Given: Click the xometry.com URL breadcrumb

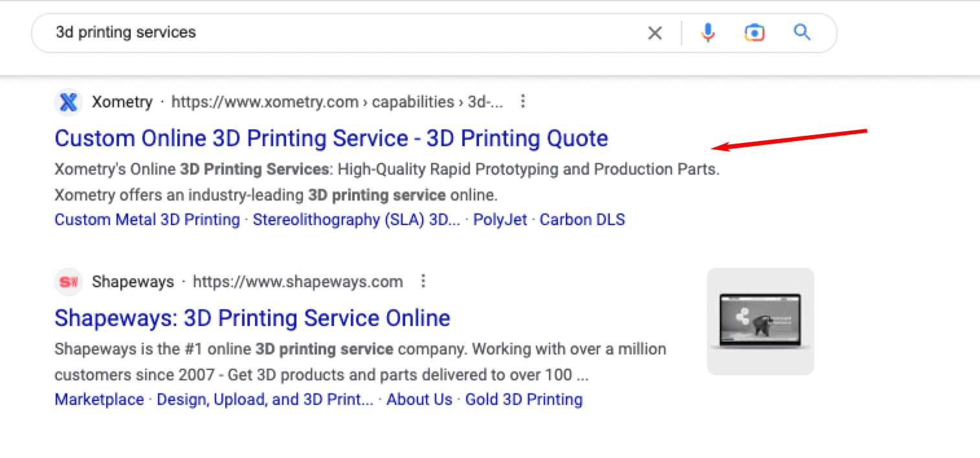Looking at the screenshot, I should (337, 102).
